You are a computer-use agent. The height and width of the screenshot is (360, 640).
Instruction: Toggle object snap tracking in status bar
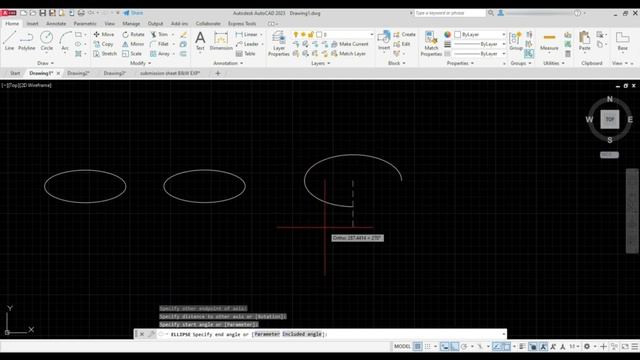click(497, 347)
